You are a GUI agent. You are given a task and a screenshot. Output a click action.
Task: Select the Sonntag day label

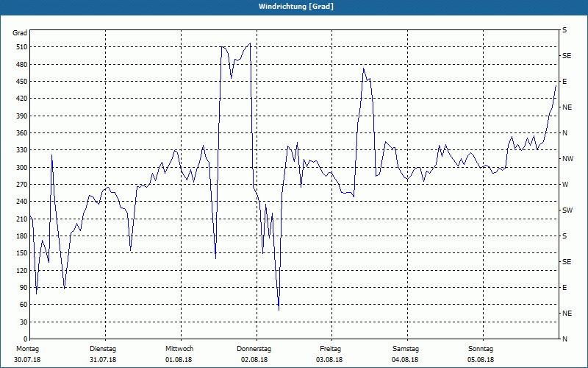[x=481, y=349]
